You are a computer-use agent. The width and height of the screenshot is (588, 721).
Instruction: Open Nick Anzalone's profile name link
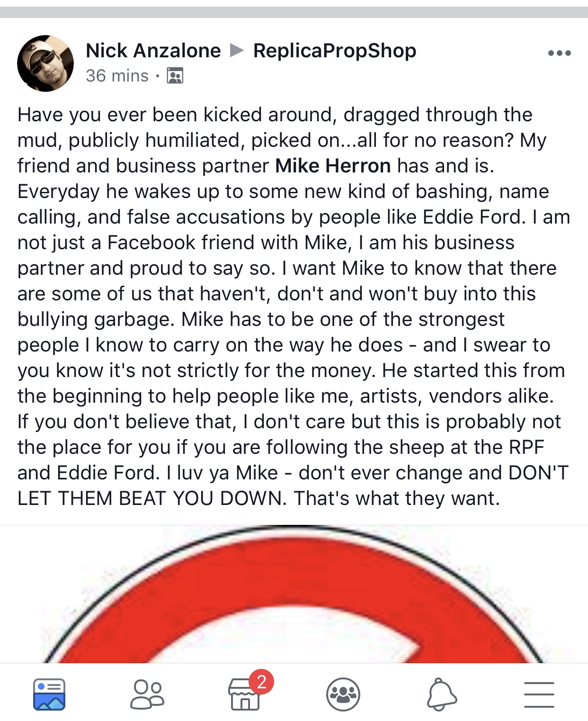coord(153,50)
